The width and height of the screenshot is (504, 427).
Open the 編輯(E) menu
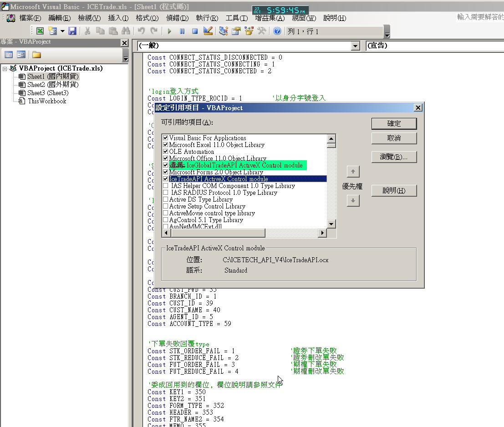[60, 18]
